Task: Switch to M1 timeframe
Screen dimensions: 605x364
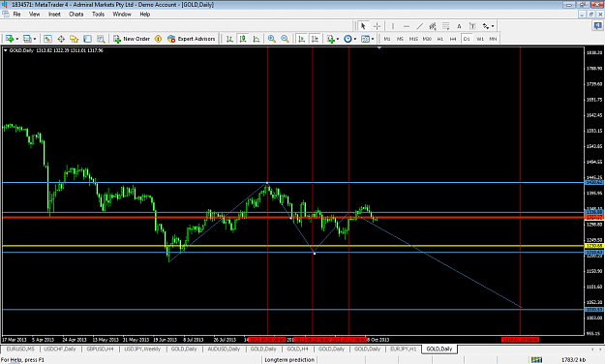Action: click(x=387, y=39)
